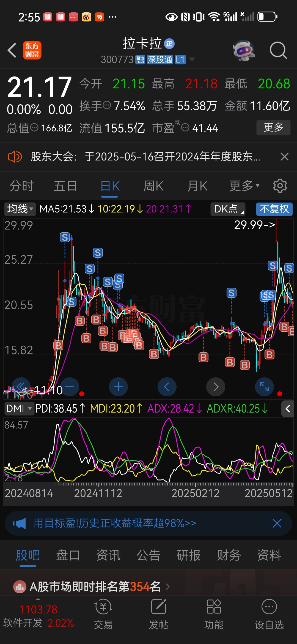Image resolution: width=297 pixels, height=644 pixels.
Task: Switch to 盘口 tab
Action: [x=68, y=555]
